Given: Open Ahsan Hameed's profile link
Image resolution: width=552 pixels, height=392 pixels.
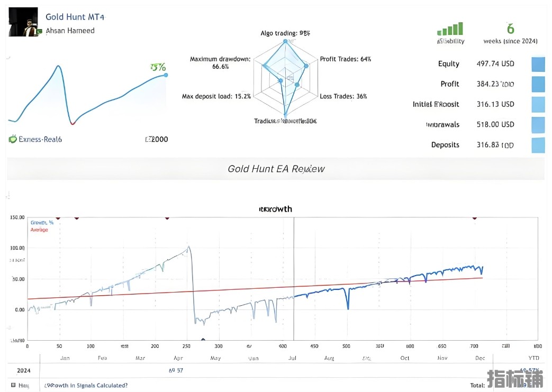Looking at the screenshot, I should (70, 31).
